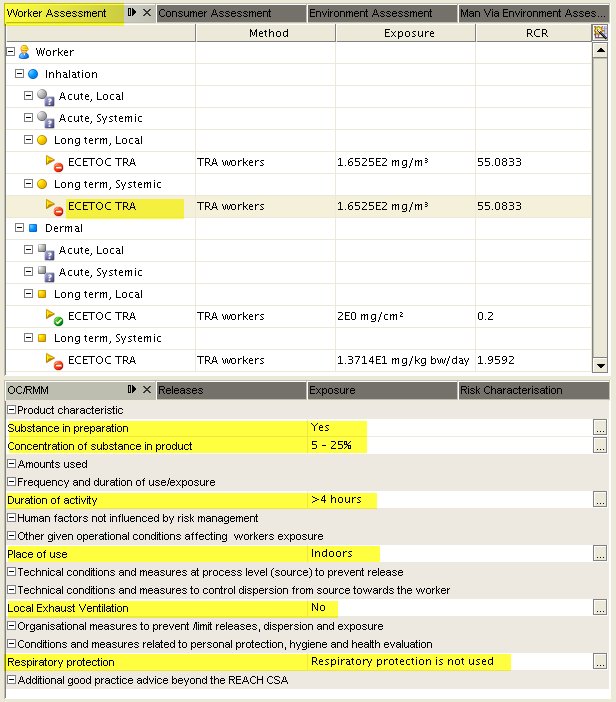Collapse the Amounts used section
616x702 pixels.
click(x=12, y=464)
